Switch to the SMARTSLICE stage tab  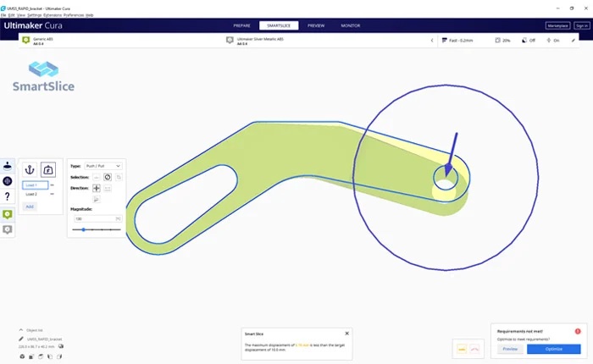tap(279, 25)
